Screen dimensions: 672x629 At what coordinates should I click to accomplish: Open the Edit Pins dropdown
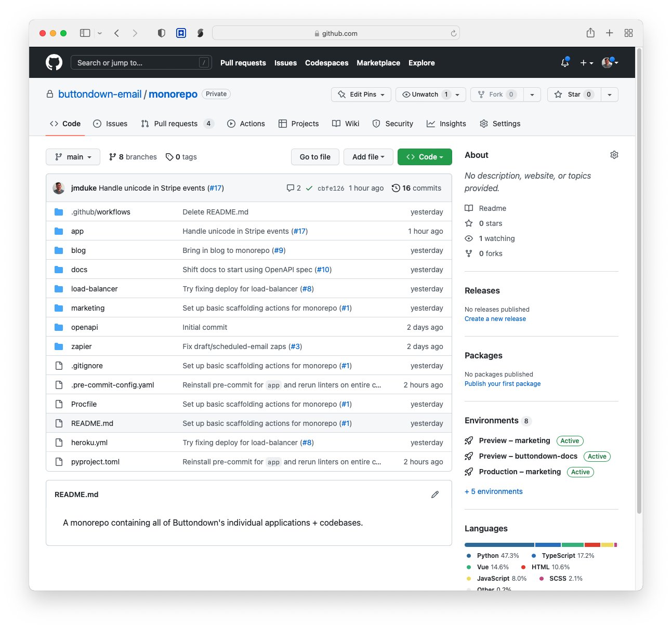pos(361,95)
